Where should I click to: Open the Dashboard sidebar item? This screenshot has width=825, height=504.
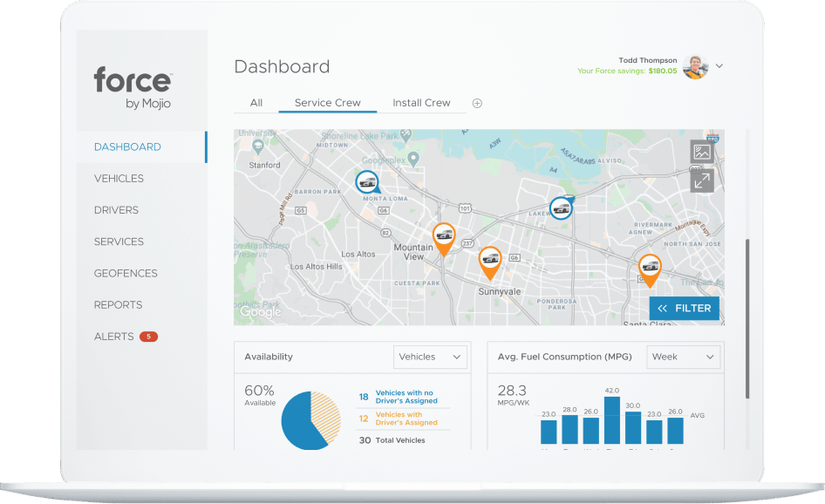pyautogui.click(x=127, y=146)
